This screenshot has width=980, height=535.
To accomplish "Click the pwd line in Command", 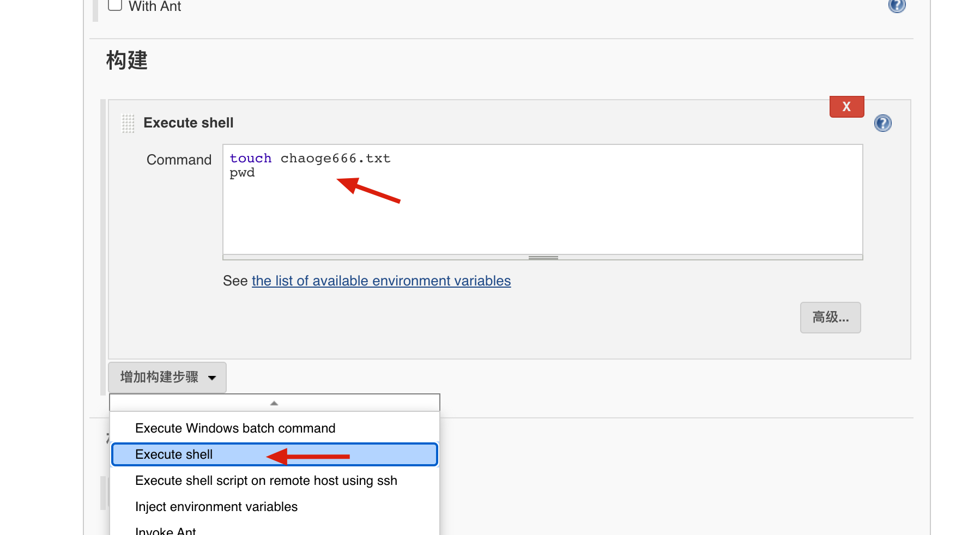I will (242, 173).
